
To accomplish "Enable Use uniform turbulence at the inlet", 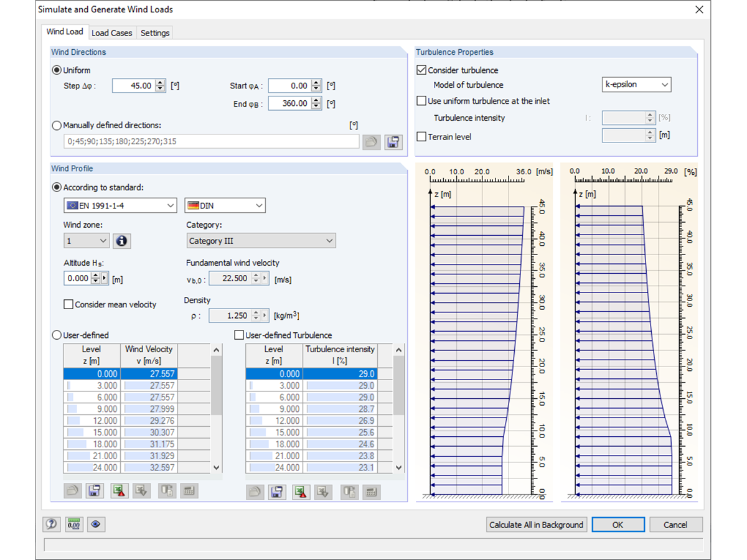I will coord(421,101).
